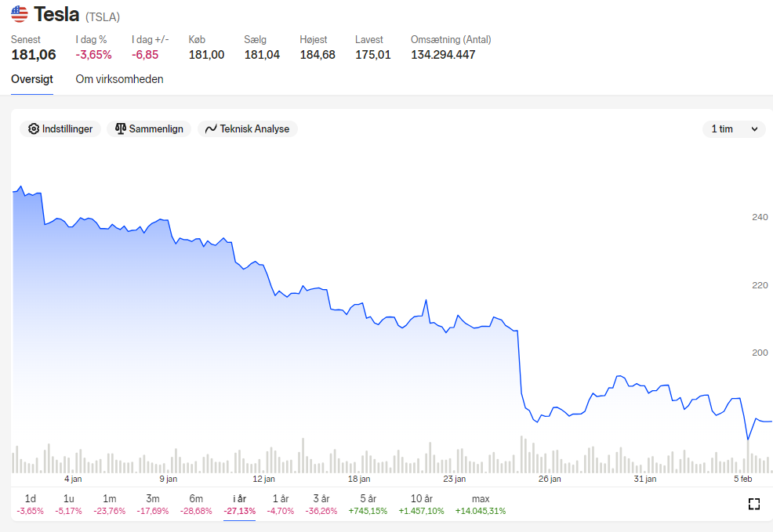Select the 6m time range
The height and width of the screenshot is (532, 773).
click(196, 505)
